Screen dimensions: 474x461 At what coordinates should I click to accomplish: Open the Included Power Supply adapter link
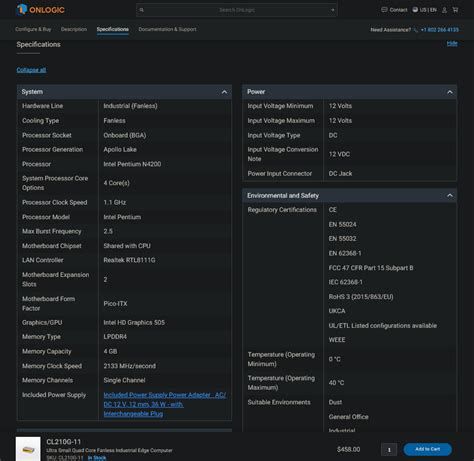point(165,404)
